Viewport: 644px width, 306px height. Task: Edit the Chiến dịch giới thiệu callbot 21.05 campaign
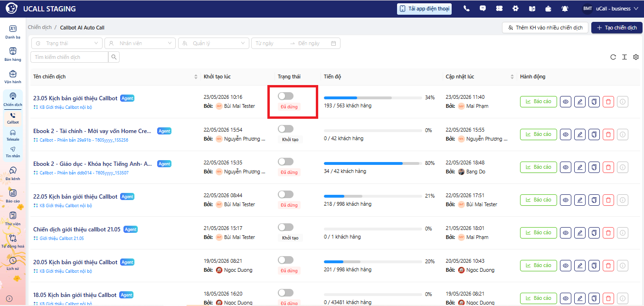[579, 233]
